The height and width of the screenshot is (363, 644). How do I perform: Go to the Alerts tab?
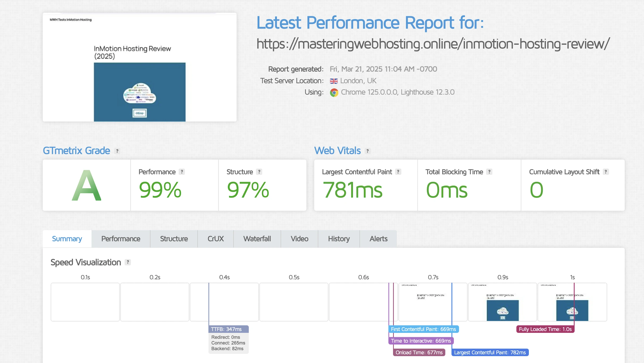[378, 239]
